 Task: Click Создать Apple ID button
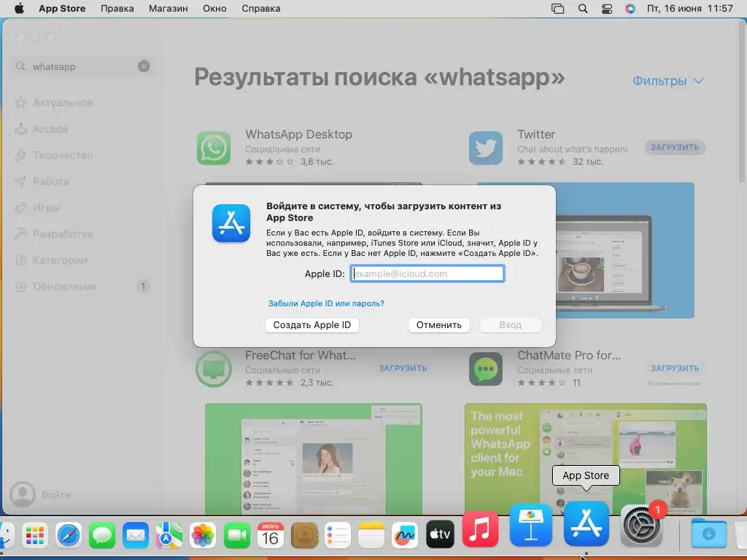click(x=312, y=324)
